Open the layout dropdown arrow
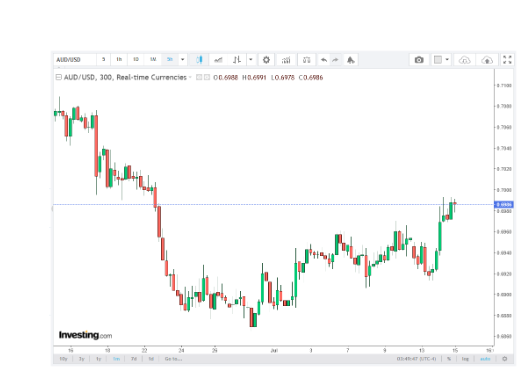This screenshot has width=528, height=375. 447,60
